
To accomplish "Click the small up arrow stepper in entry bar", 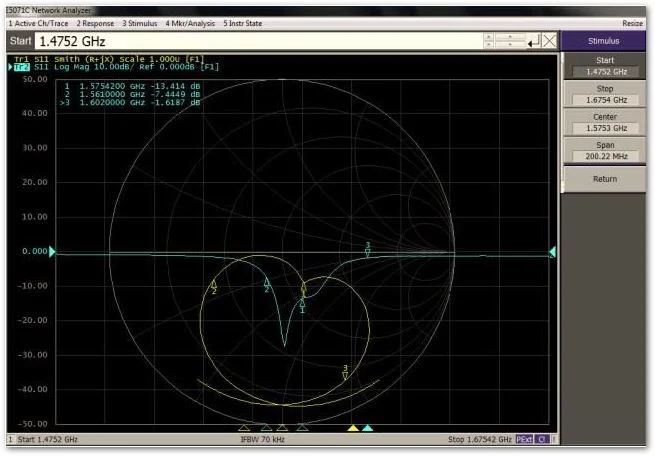I will click(x=488, y=38).
